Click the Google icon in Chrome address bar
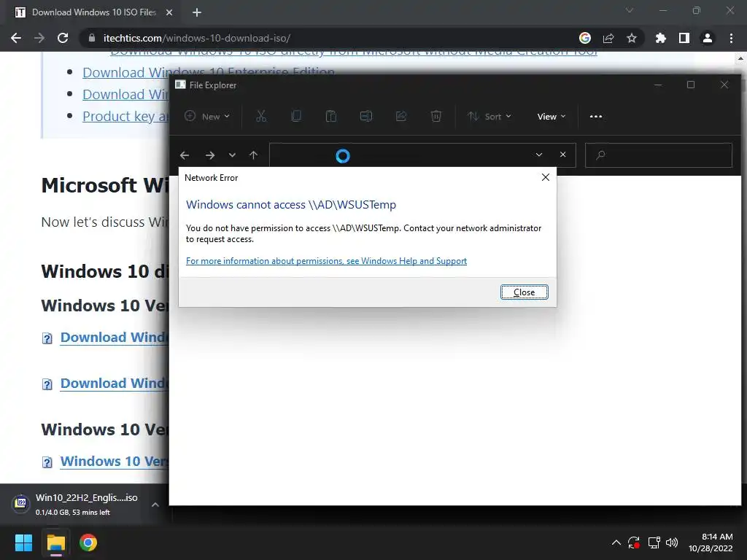Image resolution: width=747 pixels, height=560 pixels. click(585, 38)
